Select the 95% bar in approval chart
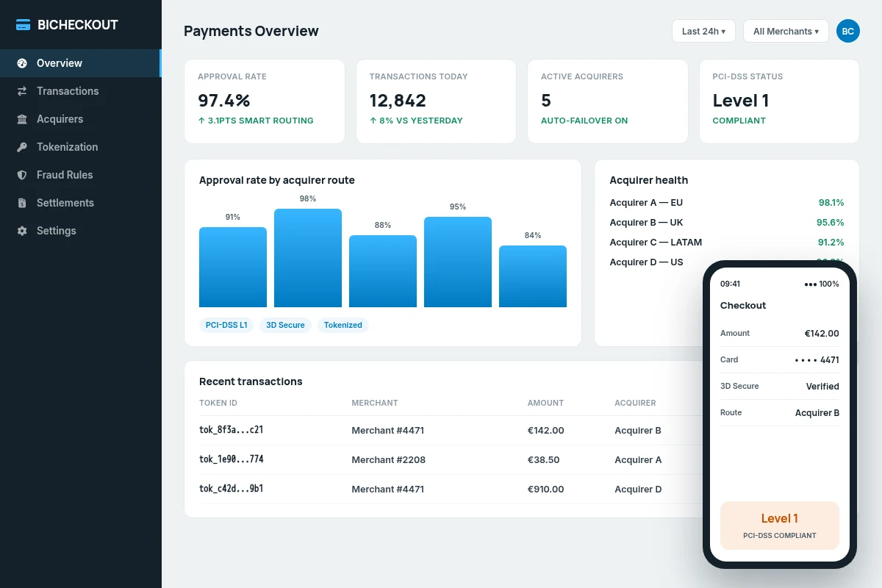882x588 pixels. coord(458,262)
